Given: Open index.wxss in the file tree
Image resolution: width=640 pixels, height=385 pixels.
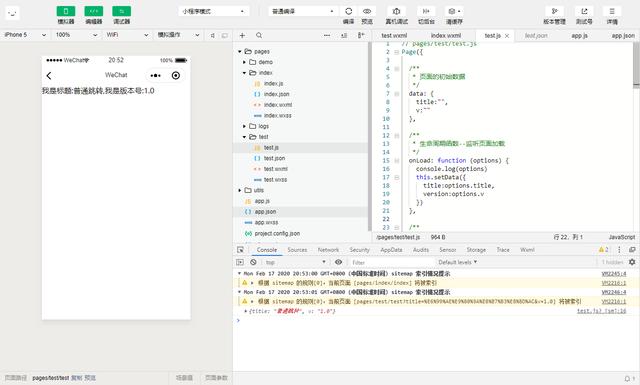Looking at the screenshot, I should [277, 116].
